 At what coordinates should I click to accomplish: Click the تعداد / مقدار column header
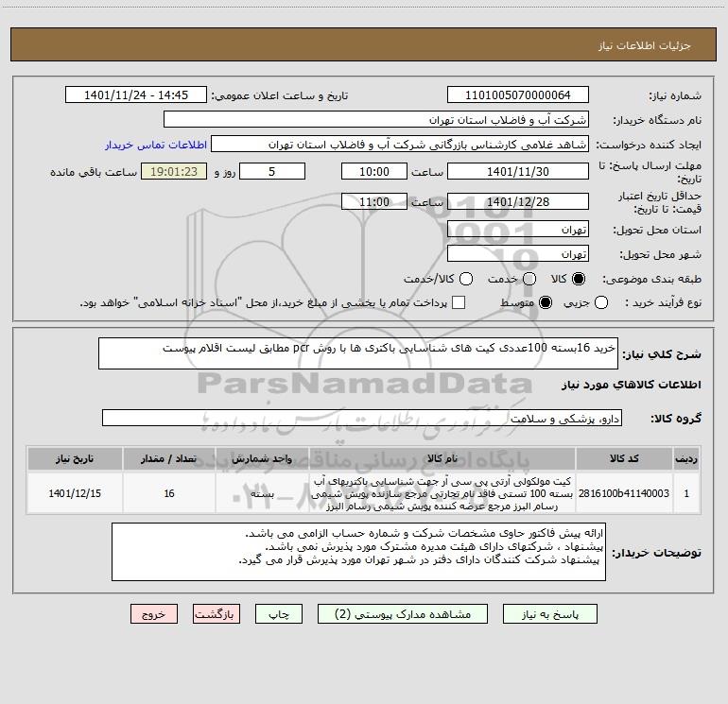tap(169, 458)
